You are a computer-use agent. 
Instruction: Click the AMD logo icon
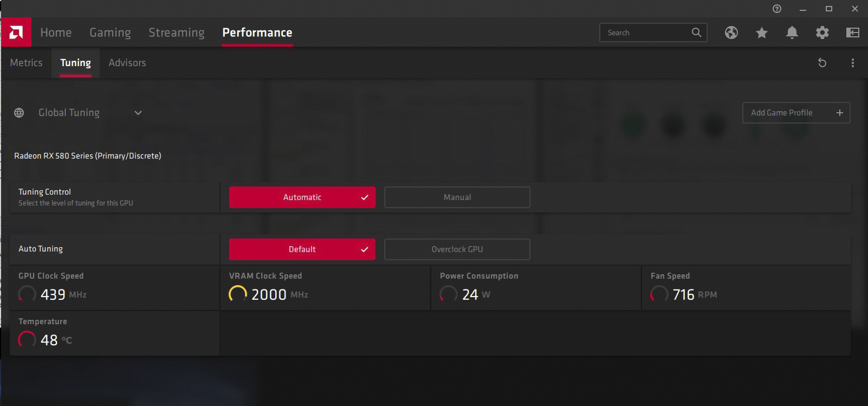[x=16, y=33]
